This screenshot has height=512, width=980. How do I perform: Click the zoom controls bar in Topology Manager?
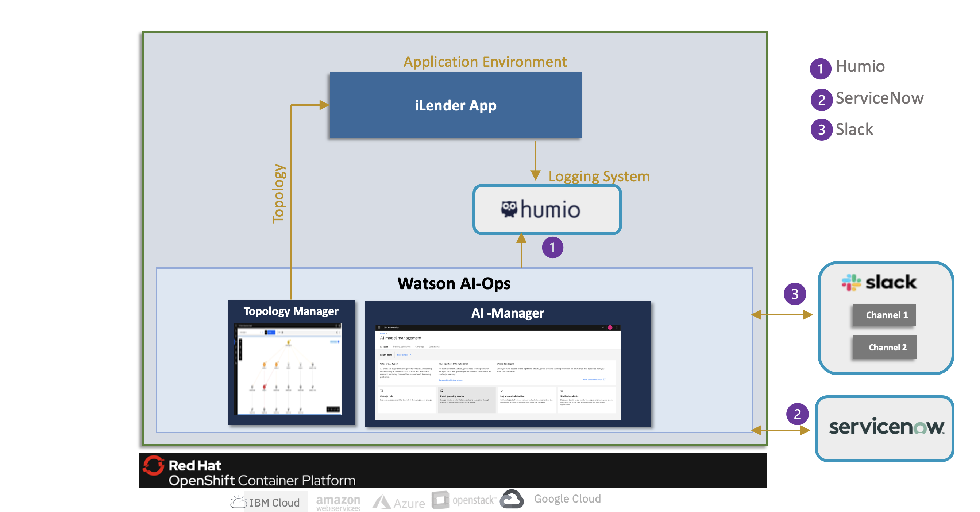333,410
